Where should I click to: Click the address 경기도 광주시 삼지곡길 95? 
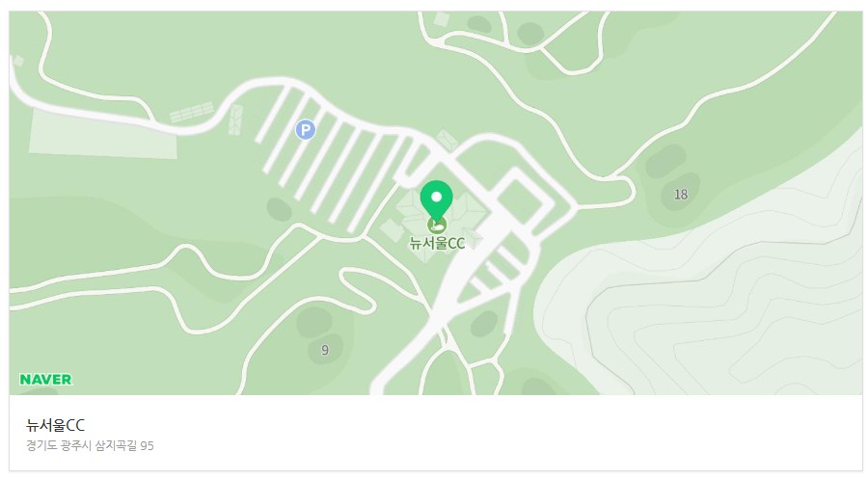pos(90,445)
